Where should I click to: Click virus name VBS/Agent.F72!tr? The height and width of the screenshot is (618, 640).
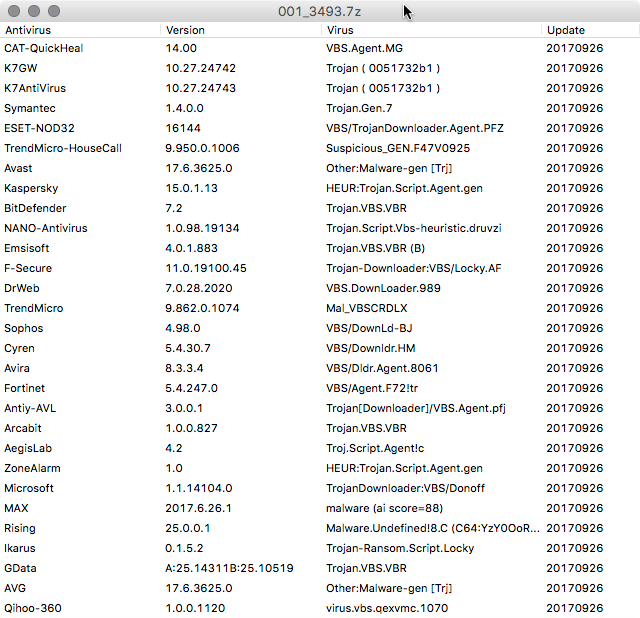pyautogui.click(x=372, y=388)
